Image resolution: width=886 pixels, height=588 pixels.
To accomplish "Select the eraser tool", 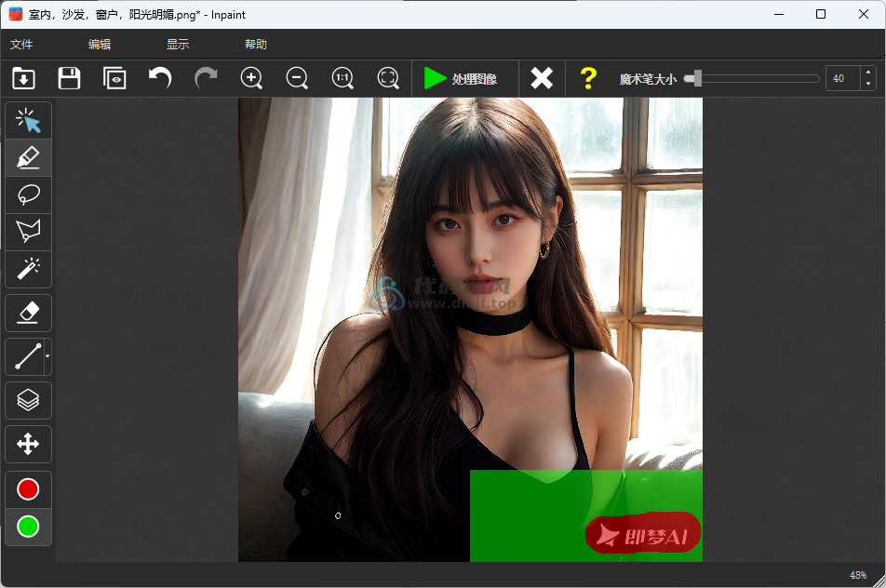I will 28,313.
